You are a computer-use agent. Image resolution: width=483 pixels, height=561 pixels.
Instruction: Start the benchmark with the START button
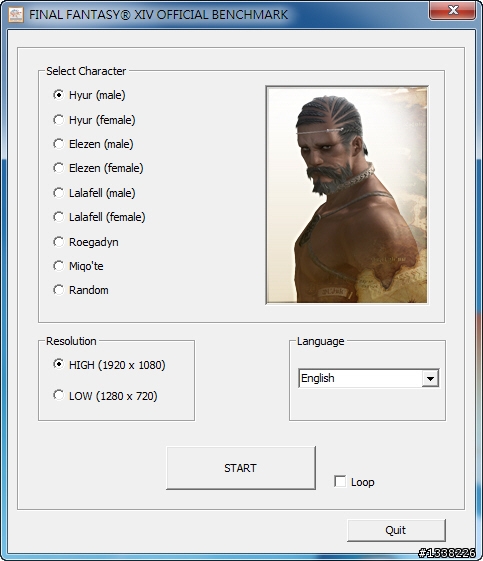point(241,468)
